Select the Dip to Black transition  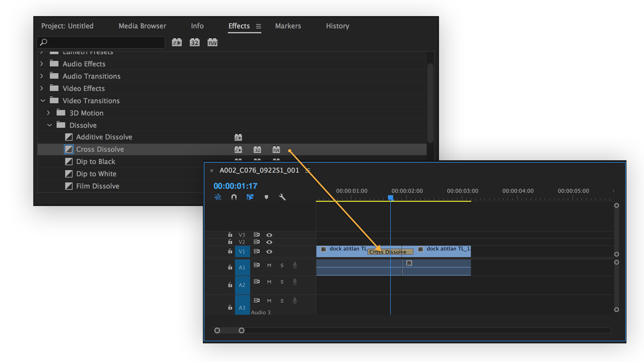click(x=95, y=161)
